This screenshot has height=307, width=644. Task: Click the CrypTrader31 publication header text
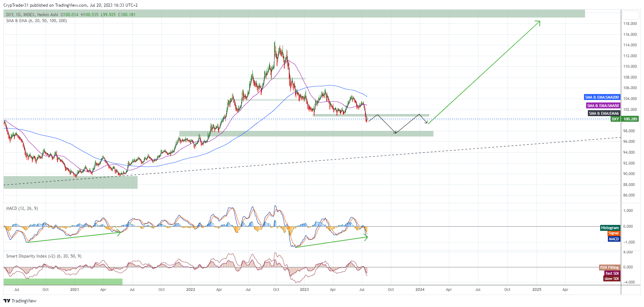pyautogui.click(x=71, y=5)
